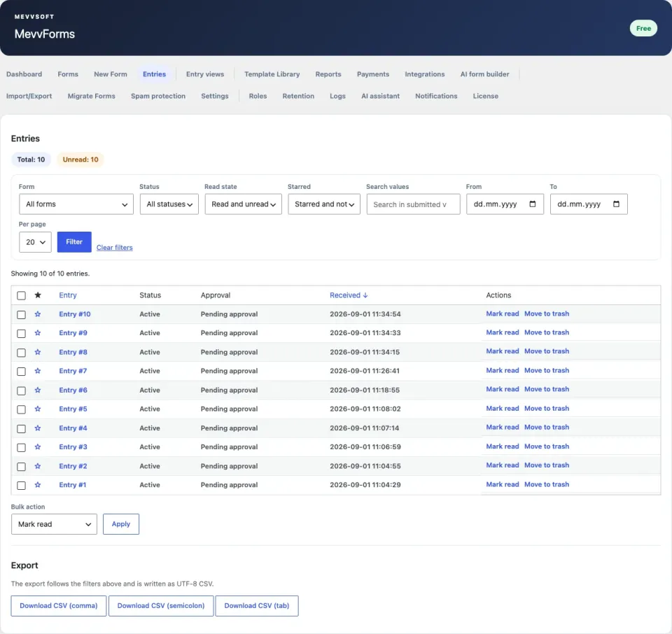The height and width of the screenshot is (634, 672).
Task: Open the Per page dropdown
Action: point(35,242)
